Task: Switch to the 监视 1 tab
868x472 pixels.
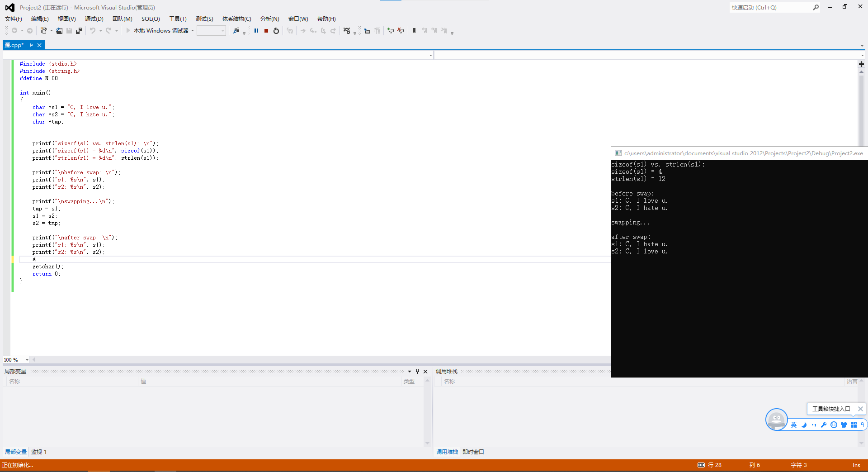Action: click(x=39, y=452)
